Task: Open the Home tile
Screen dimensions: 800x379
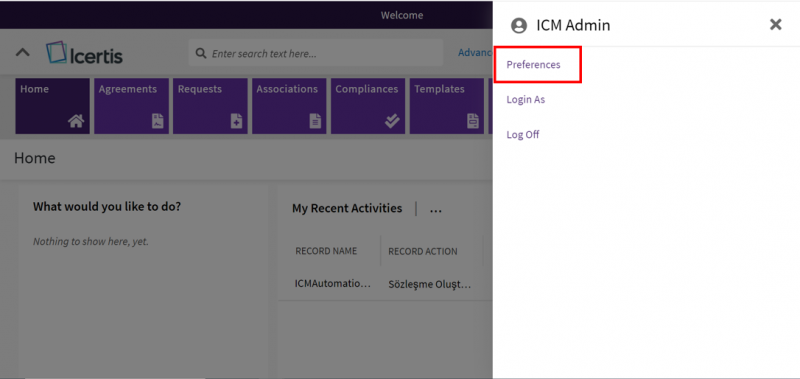Action: click(x=53, y=106)
